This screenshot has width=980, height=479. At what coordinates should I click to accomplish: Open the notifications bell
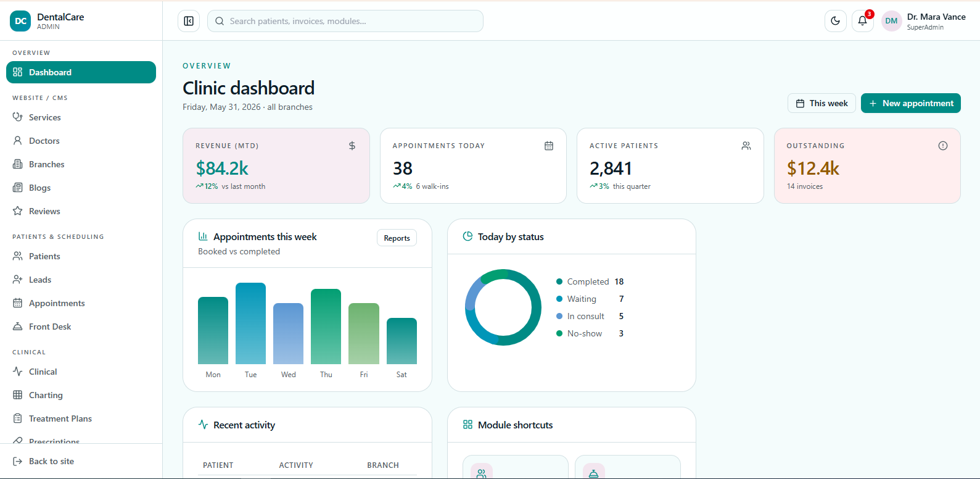[863, 21]
